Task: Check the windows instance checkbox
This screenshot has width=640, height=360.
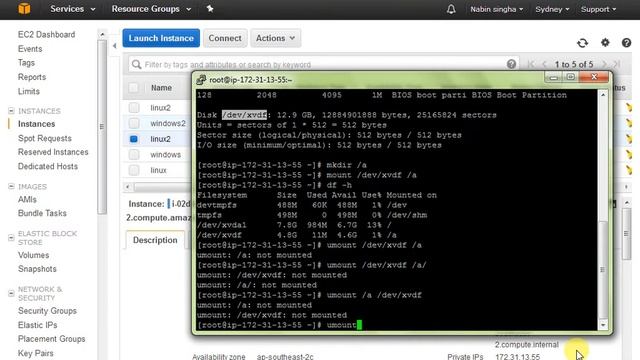Action: (x=133, y=154)
